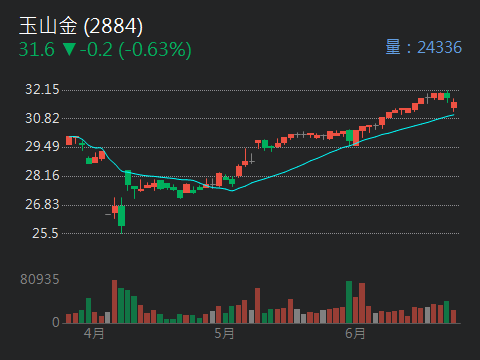
Task: Click the price change -0.2 (-0.63%)
Action: pos(136,50)
